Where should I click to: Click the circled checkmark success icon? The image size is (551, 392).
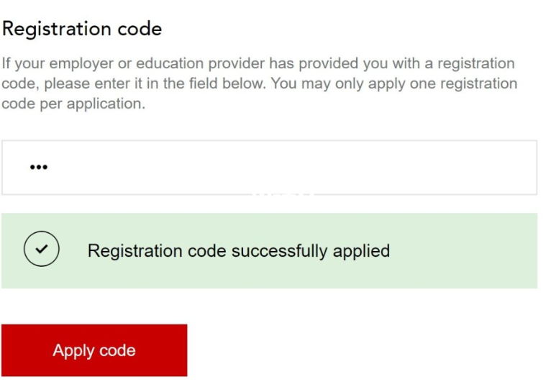pos(42,250)
